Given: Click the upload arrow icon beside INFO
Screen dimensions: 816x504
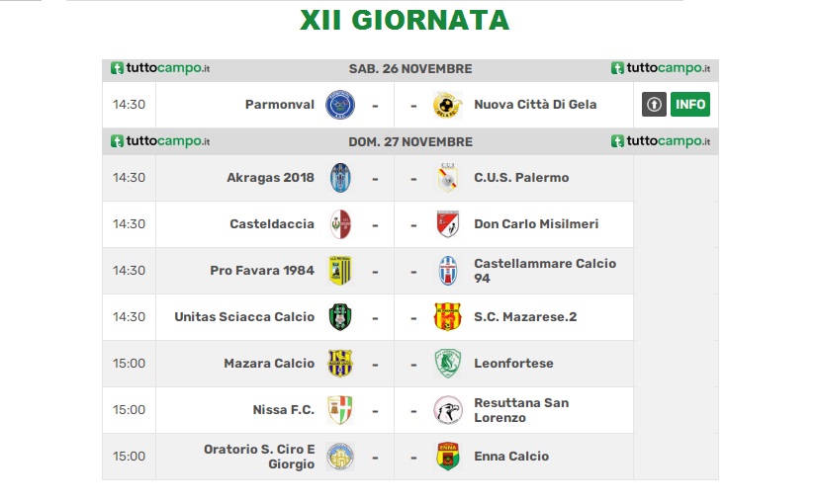Looking at the screenshot, I should pos(654,104).
